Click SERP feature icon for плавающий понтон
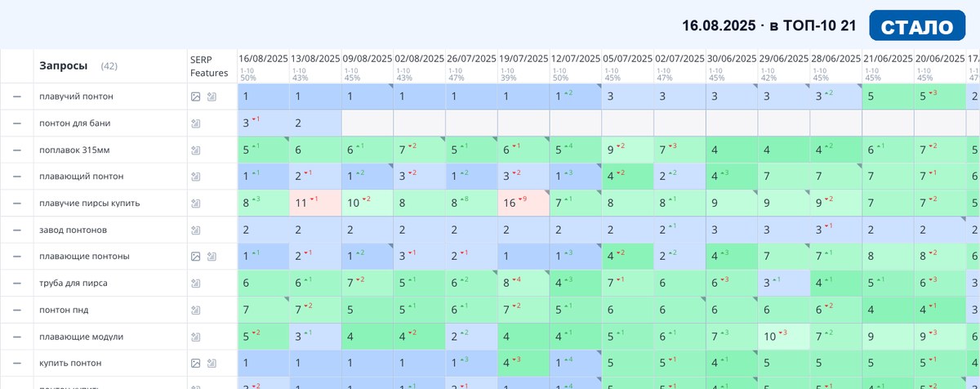 click(x=195, y=177)
